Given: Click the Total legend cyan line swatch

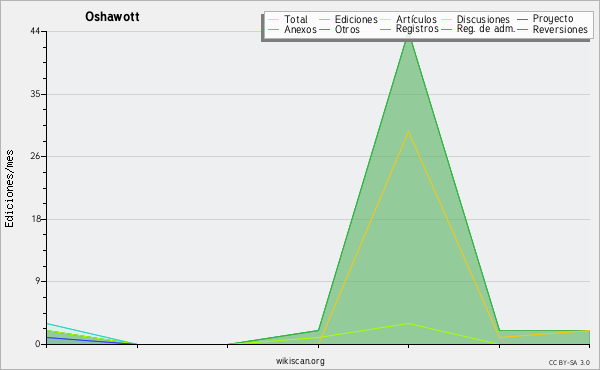Looking at the screenshot, I should [274, 20].
